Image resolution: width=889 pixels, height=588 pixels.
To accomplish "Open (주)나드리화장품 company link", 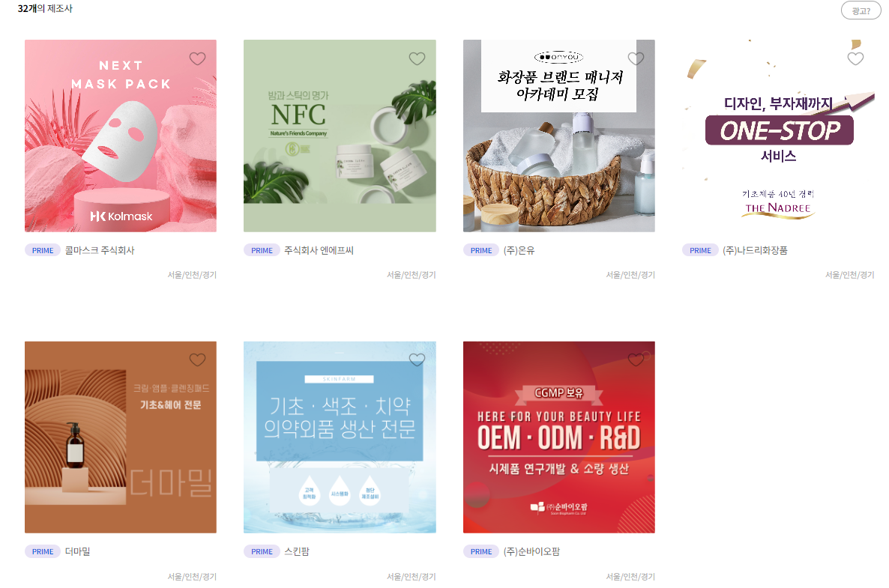I will tap(755, 250).
